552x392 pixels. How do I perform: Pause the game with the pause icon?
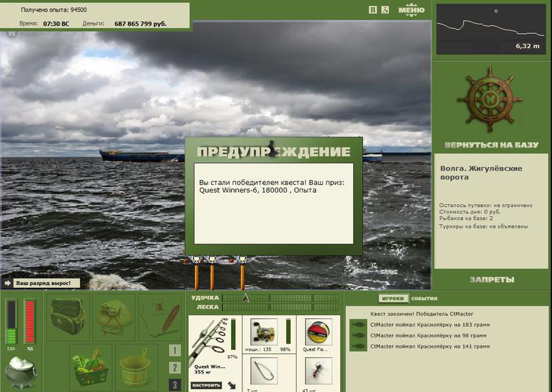point(373,10)
